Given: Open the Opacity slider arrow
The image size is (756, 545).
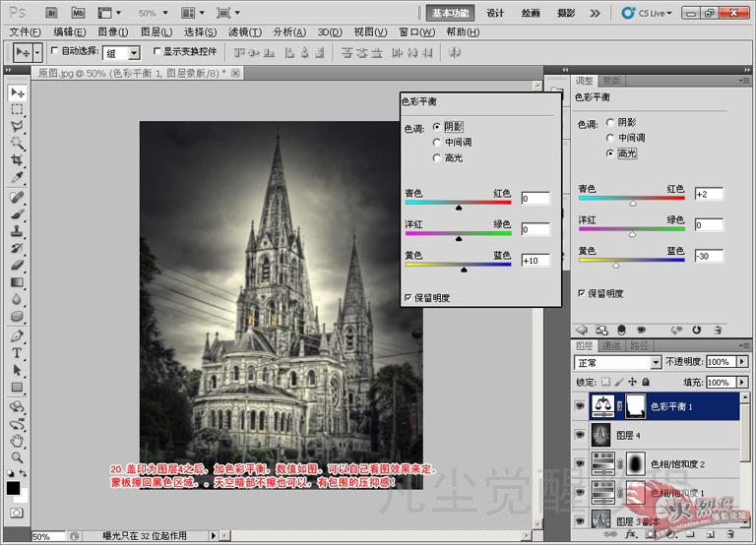Looking at the screenshot, I should 742,361.
